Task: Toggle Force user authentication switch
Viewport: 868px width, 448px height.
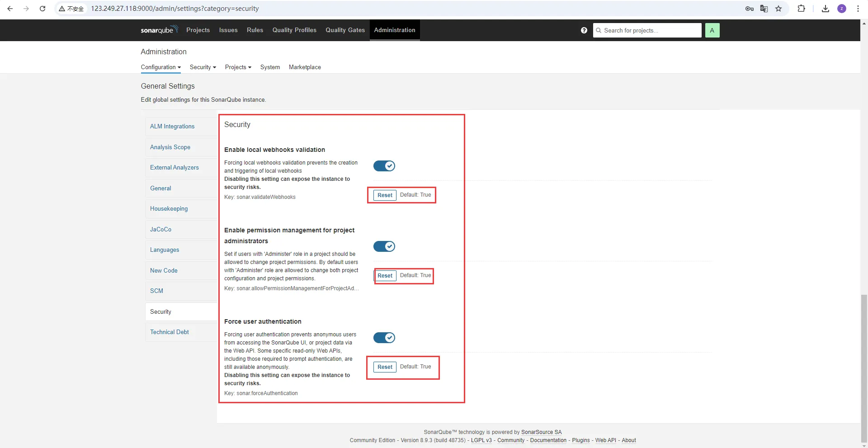Action: click(x=384, y=338)
